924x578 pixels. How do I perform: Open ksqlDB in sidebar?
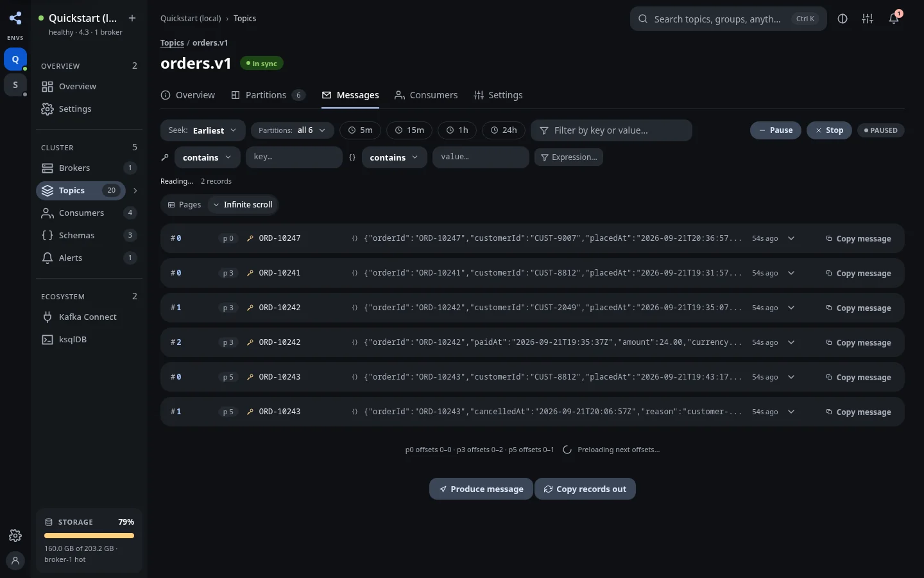pyautogui.click(x=89, y=339)
